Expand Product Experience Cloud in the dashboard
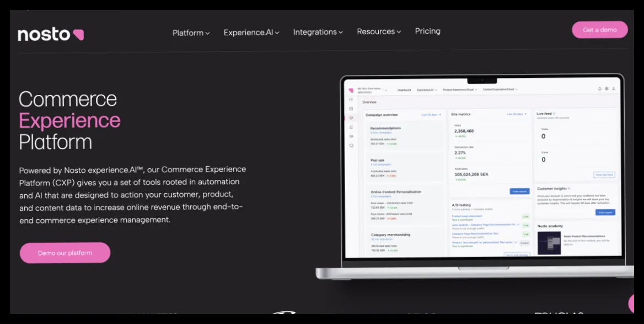The height and width of the screenshot is (324, 644). pos(460,89)
